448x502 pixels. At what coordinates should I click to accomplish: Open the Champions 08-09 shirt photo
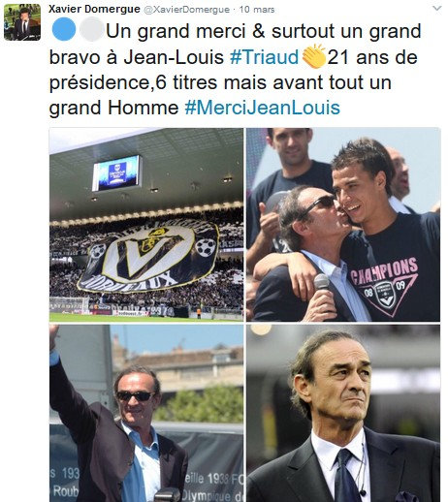[x=343, y=225]
